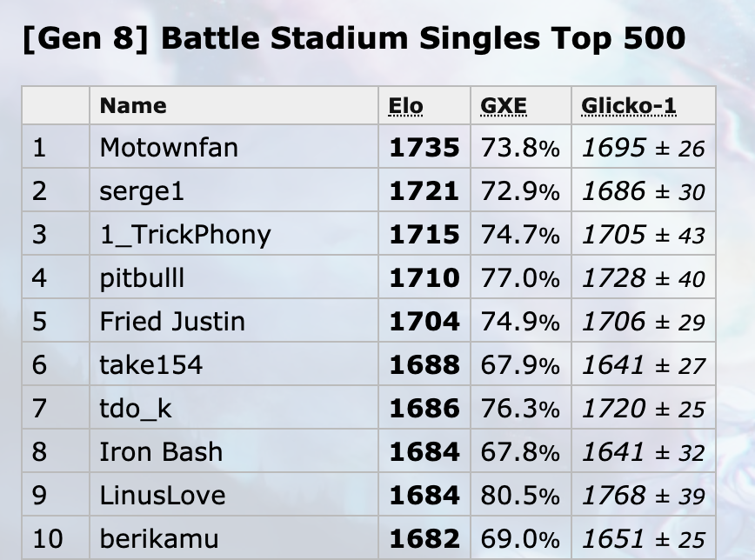Select player name Motownfan
755x560 pixels.
[x=169, y=147]
